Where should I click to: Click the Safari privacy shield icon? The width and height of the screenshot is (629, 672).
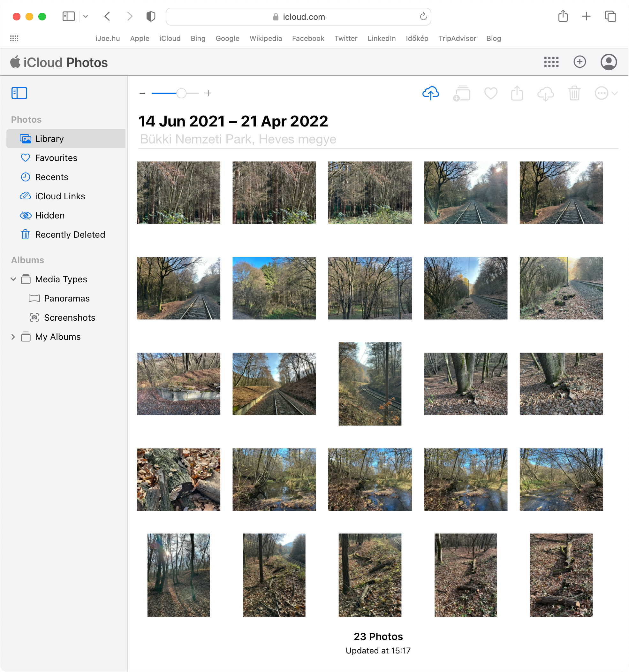pos(151,17)
